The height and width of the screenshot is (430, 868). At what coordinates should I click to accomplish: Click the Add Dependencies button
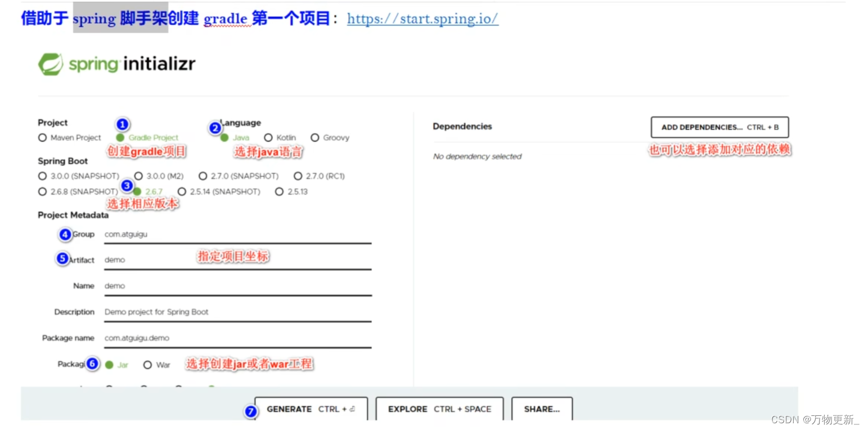(719, 127)
